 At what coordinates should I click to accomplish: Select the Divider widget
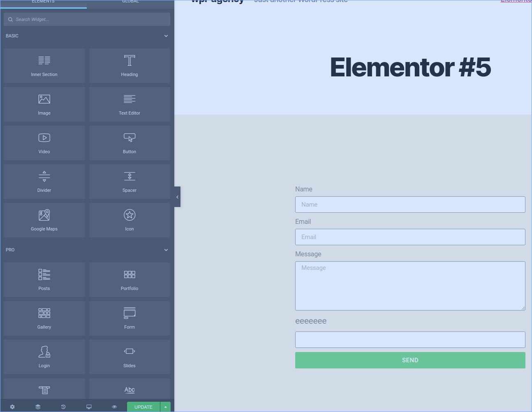click(x=44, y=182)
